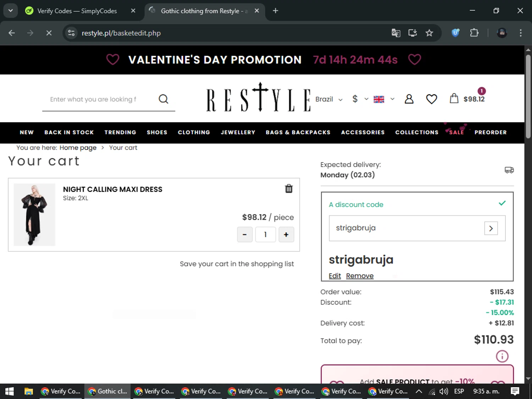Click the info icon below total
Image resolution: width=532 pixels, height=399 pixels.
pyautogui.click(x=502, y=356)
